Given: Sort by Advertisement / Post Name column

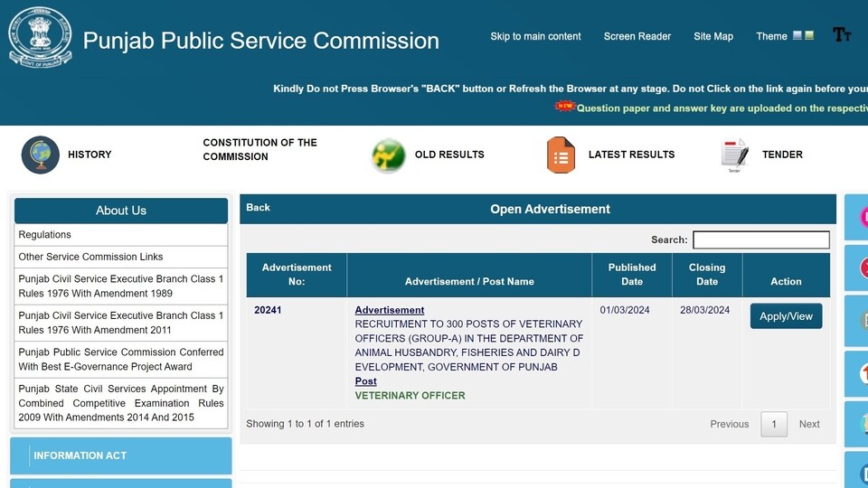Looking at the screenshot, I should point(469,275).
